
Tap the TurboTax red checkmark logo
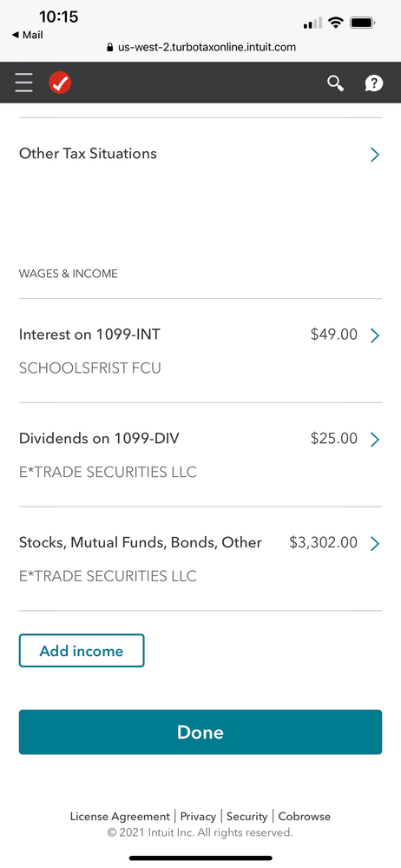point(60,83)
